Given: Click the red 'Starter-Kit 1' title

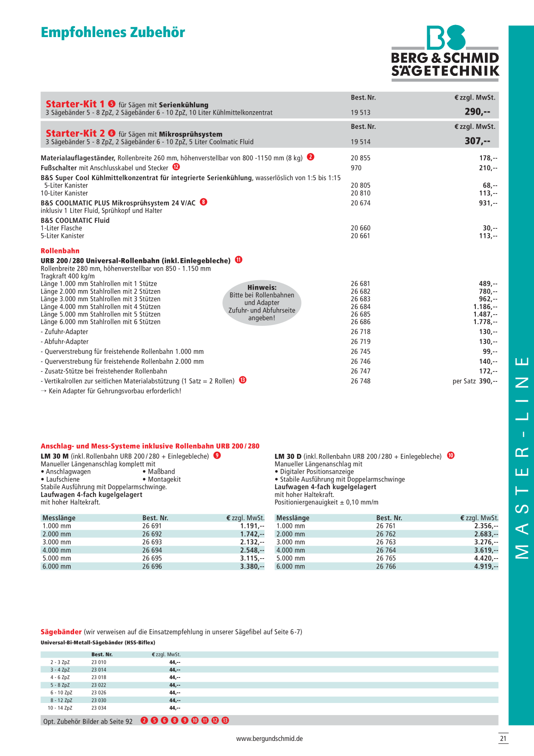Looking at the screenshot, I should [75, 104].
